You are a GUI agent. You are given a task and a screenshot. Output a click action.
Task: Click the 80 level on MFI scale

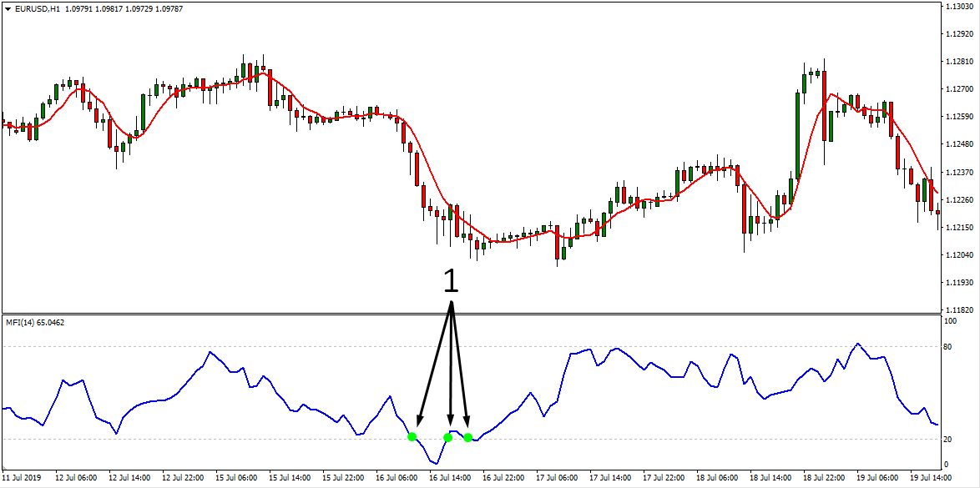948,347
